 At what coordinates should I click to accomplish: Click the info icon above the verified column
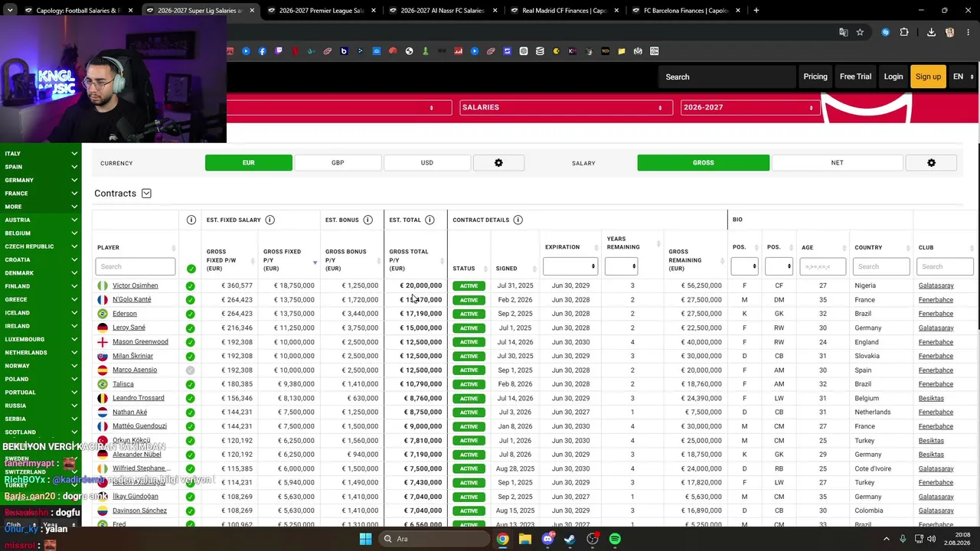click(191, 220)
